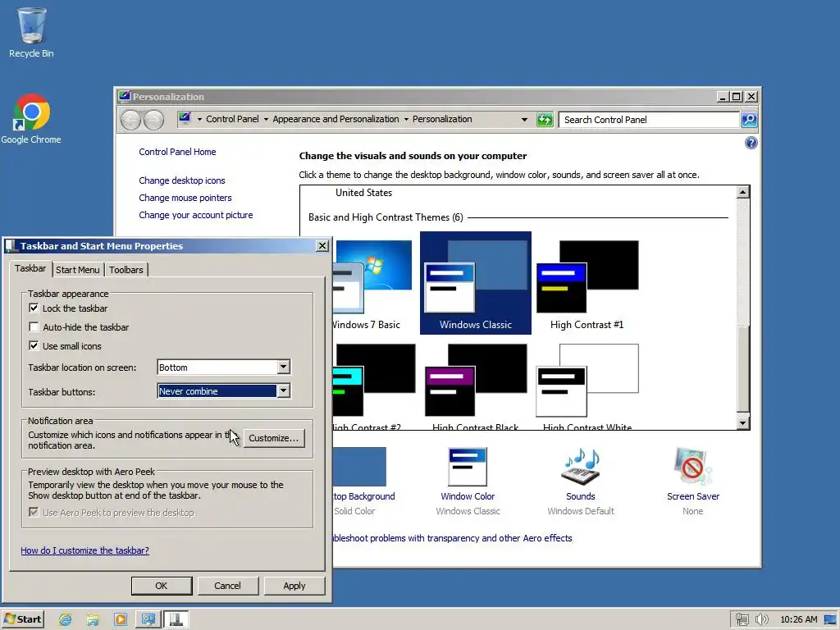Expand arrow after Control Panel breadcrumb
840x630 pixels.
[266, 119]
